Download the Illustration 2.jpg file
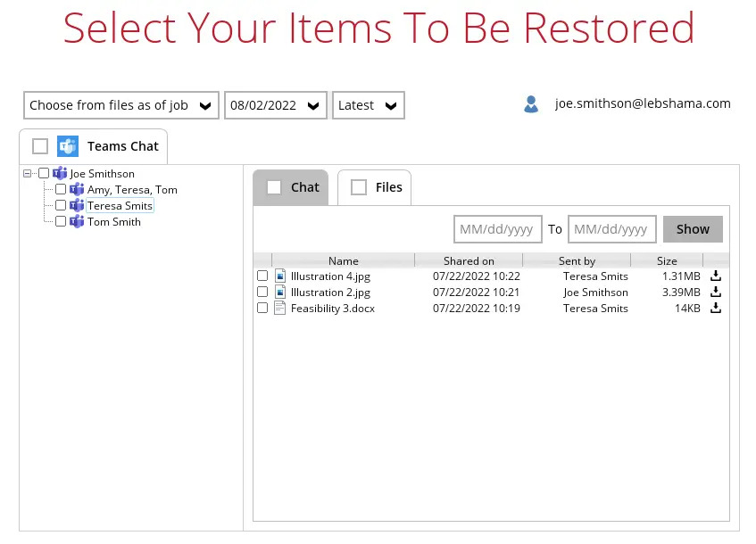This screenshot has height=544, width=756. click(x=716, y=292)
